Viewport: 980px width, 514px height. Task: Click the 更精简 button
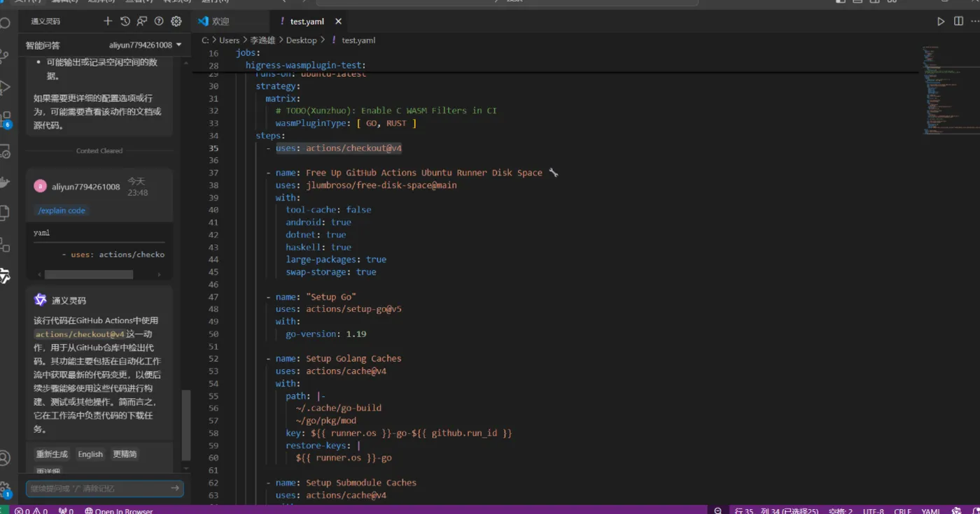coord(125,454)
